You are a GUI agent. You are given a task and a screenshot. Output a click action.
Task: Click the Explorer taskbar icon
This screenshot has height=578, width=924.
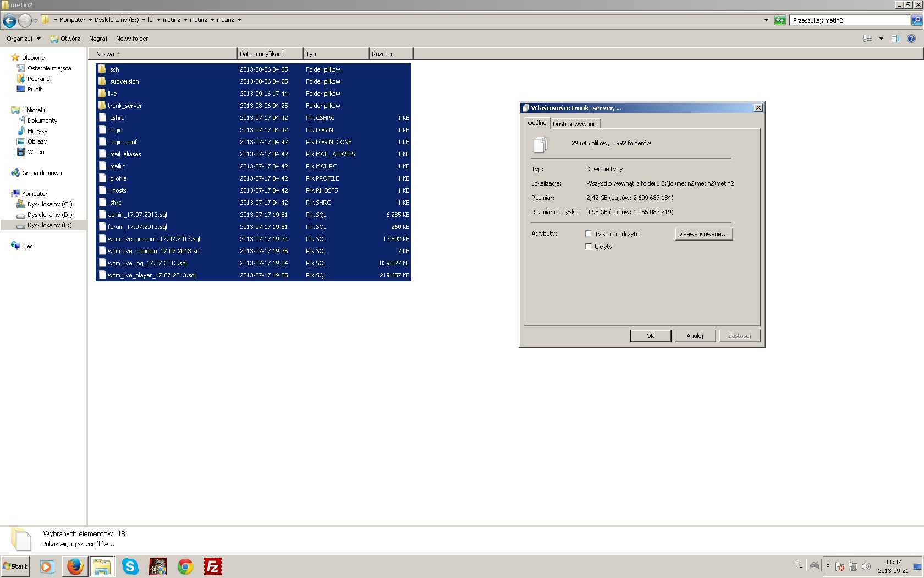(x=102, y=566)
